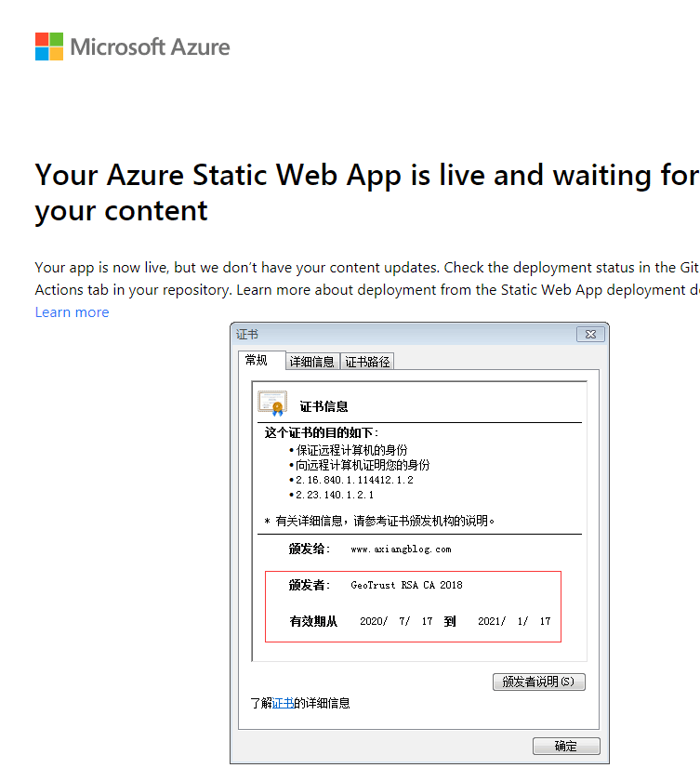The width and height of the screenshot is (700, 768).
Task: Click the 向远程计算机证明您的身份 purpose line
Action: pos(360,465)
